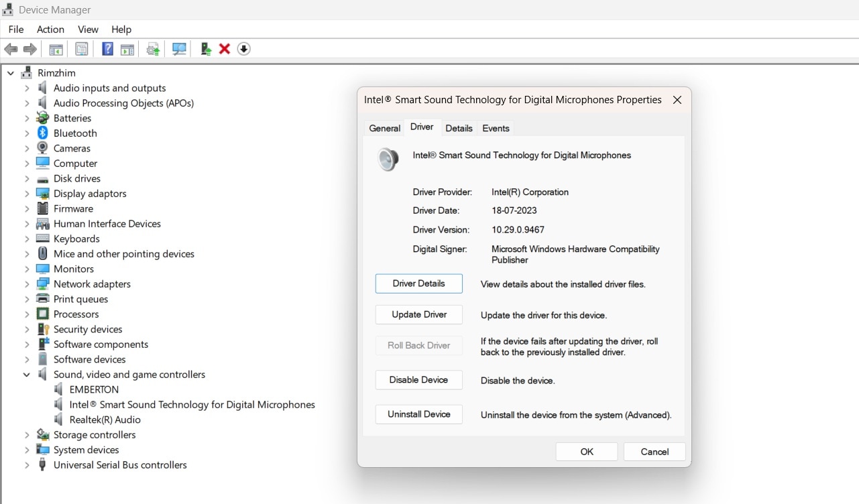Expand the Storage controllers arrow
Image resolution: width=859 pixels, height=504 pixels.
(x=27, y=434)
